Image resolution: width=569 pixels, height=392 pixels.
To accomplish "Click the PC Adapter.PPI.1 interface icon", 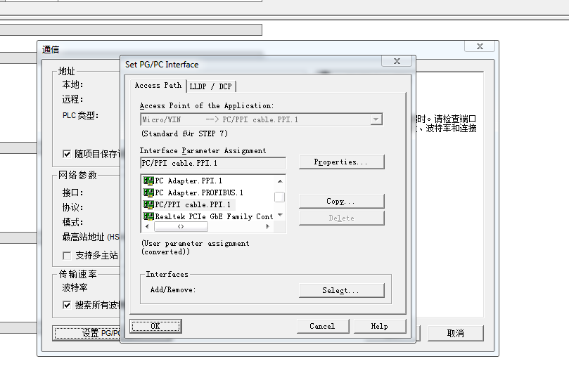I will click(x=148, y=181).
